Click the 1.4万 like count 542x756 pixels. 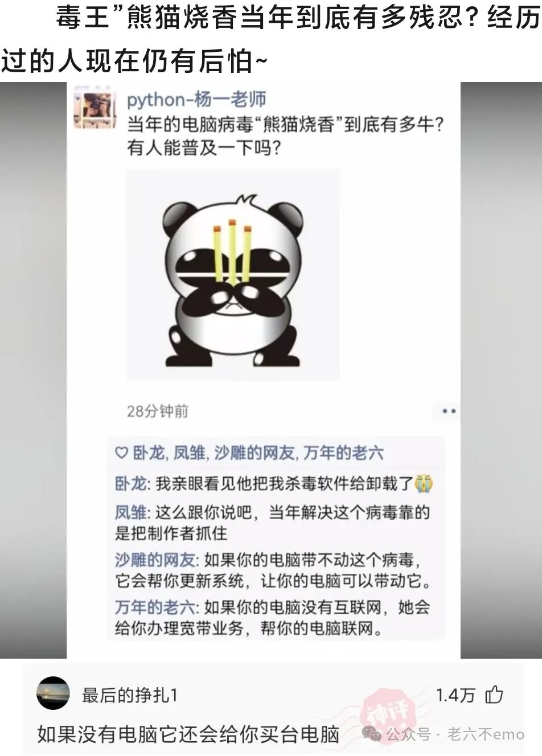click(x=455, y=695)
